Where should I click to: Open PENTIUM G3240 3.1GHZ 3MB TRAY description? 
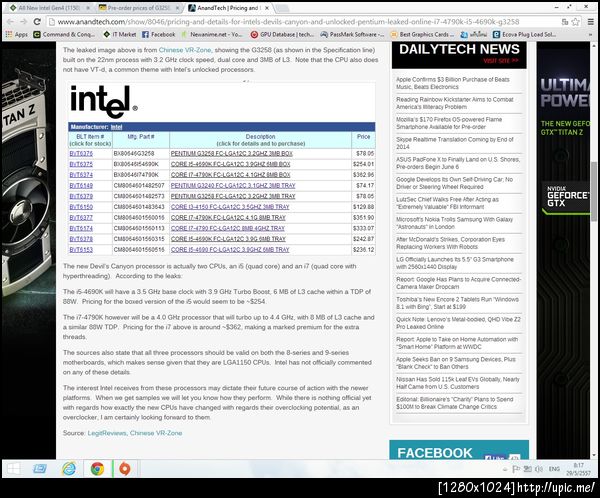point(233,186)
